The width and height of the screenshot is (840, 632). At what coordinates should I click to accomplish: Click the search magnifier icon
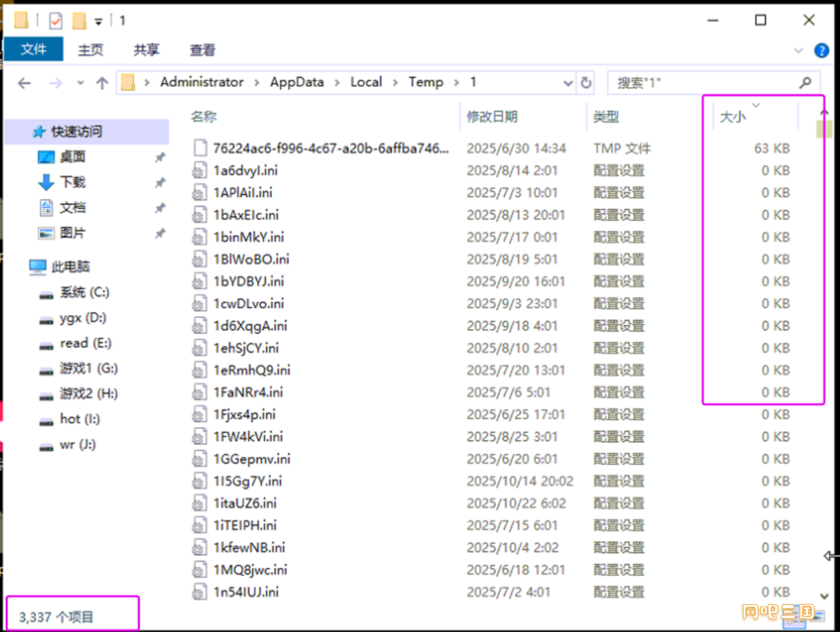tap(805, 82)
